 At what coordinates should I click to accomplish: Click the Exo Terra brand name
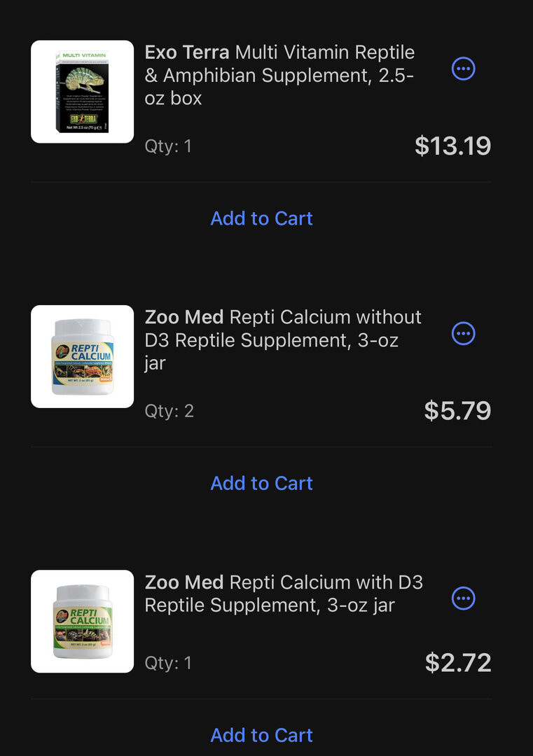(x=187, y=52)
